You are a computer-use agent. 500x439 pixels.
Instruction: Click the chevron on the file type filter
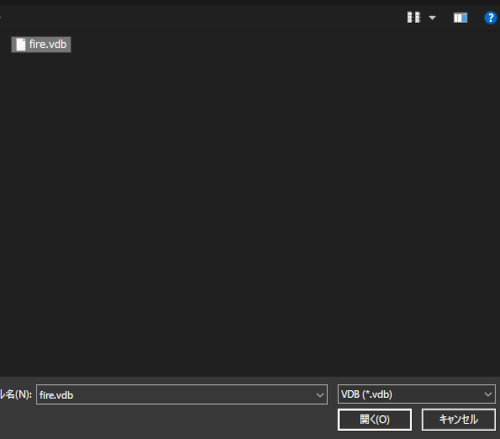[488, 394]
